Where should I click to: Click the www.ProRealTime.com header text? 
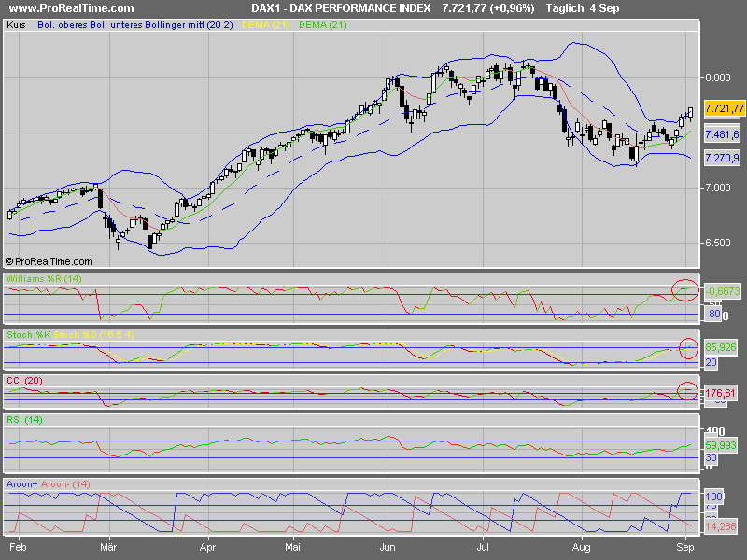click(72, 8)
